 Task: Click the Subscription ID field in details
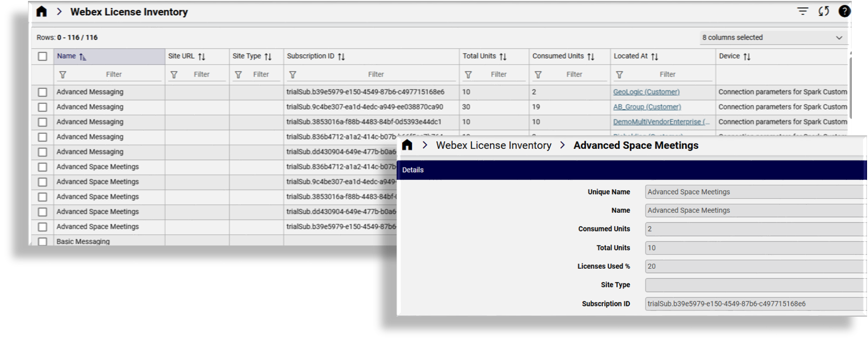tap(755, 304)
